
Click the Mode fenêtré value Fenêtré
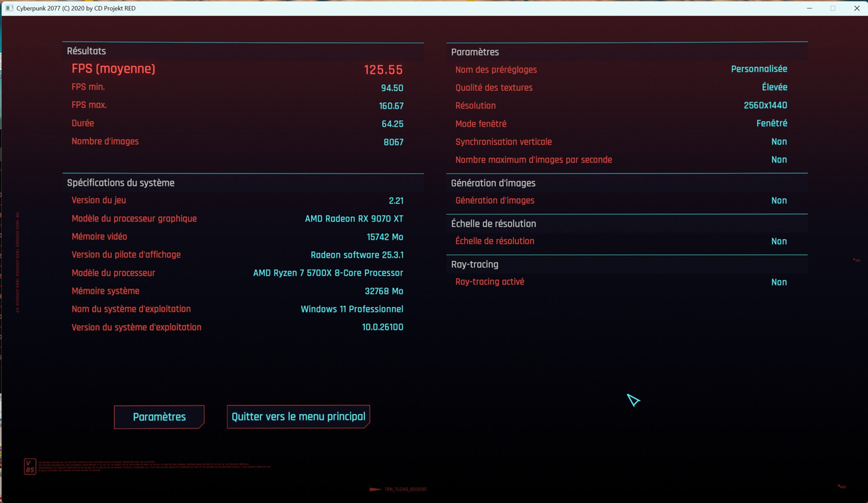[x=772, y=123]
